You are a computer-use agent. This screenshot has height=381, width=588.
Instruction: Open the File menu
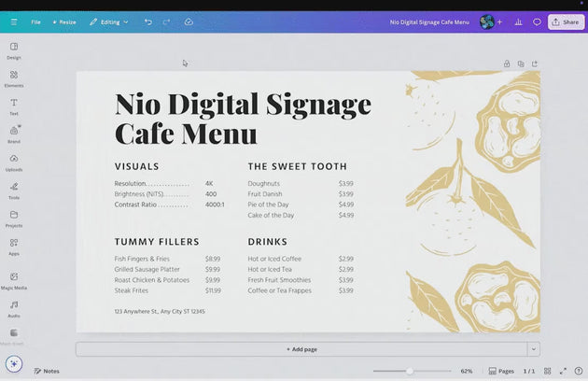click(35, 21)
